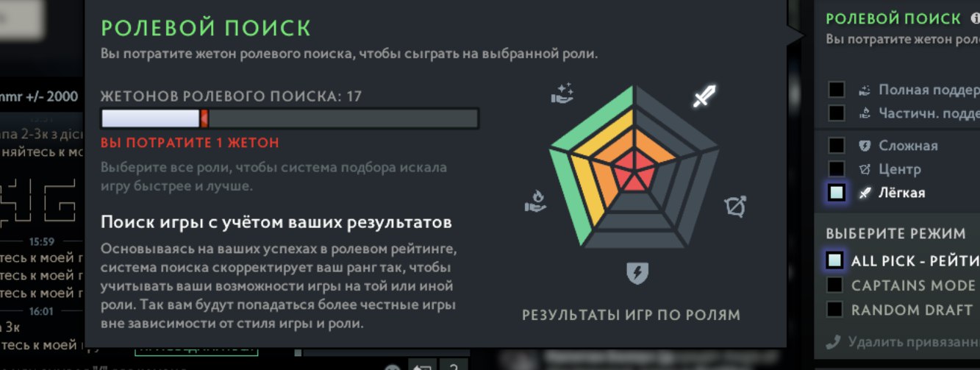Click the sparkling hand hard support icon

(x=563, y=94)
